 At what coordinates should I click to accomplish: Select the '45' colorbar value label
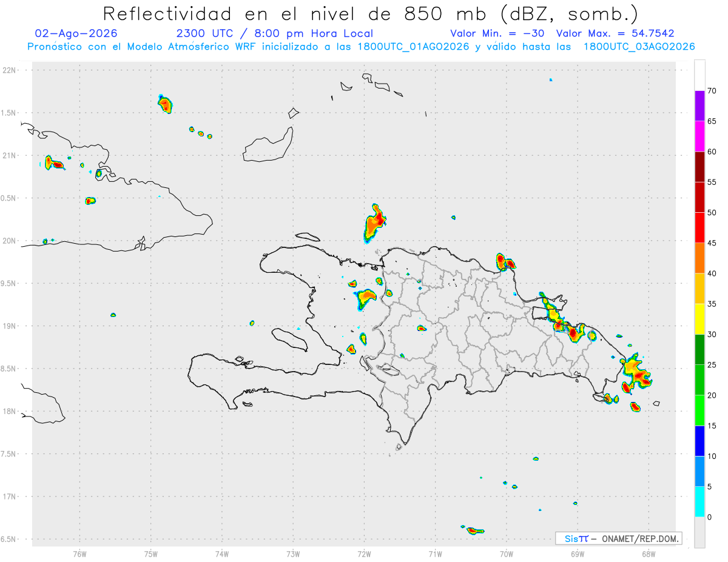712,243
